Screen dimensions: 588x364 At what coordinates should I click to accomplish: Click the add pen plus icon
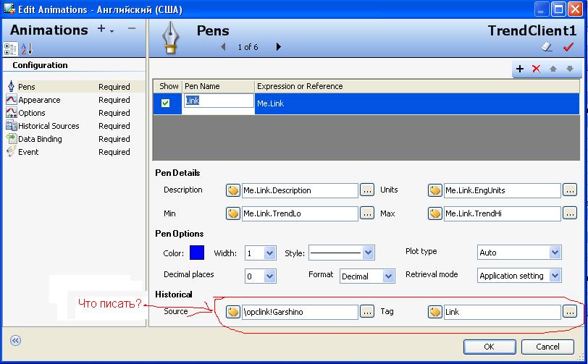[x=519, y=69]
